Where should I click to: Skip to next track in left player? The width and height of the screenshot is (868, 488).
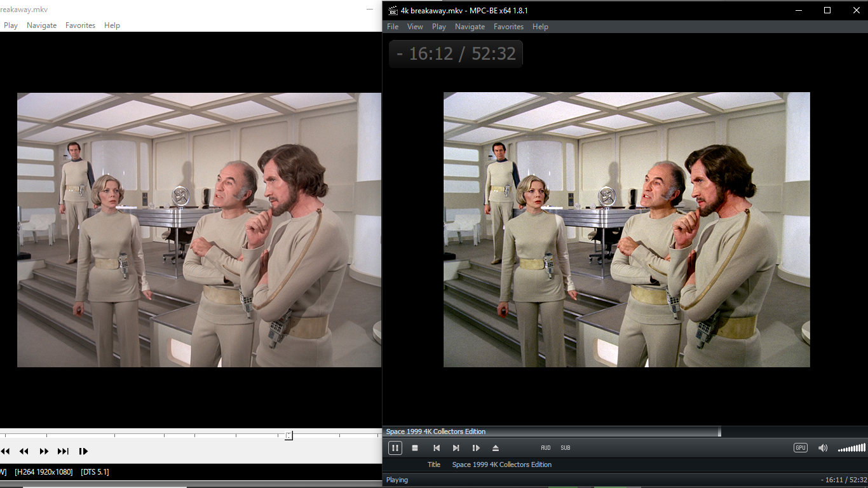[63, 451]
